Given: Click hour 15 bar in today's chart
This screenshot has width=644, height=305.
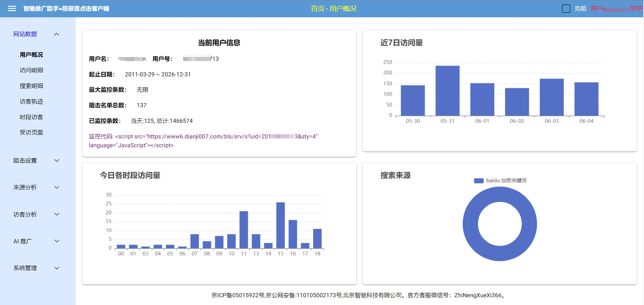Looking at the screenshot, I should coord(280,225).
